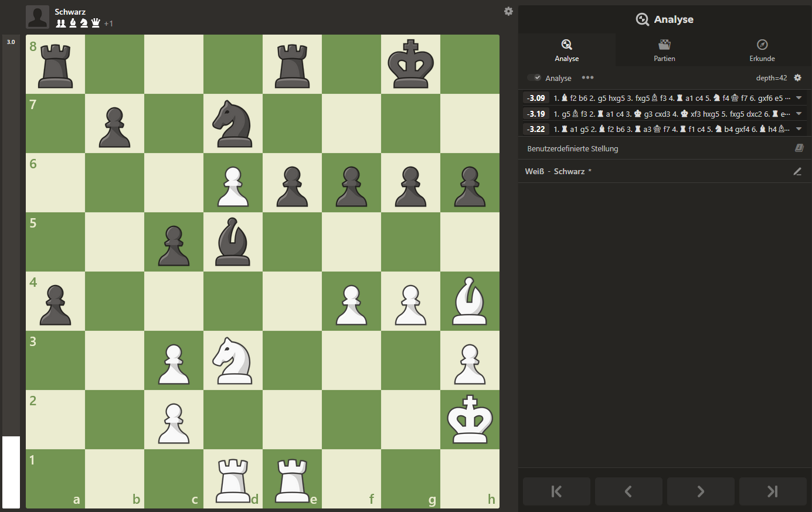812x512 pixels.
Task: Click the evaluation bar on the left
Action: pos(11,270)
